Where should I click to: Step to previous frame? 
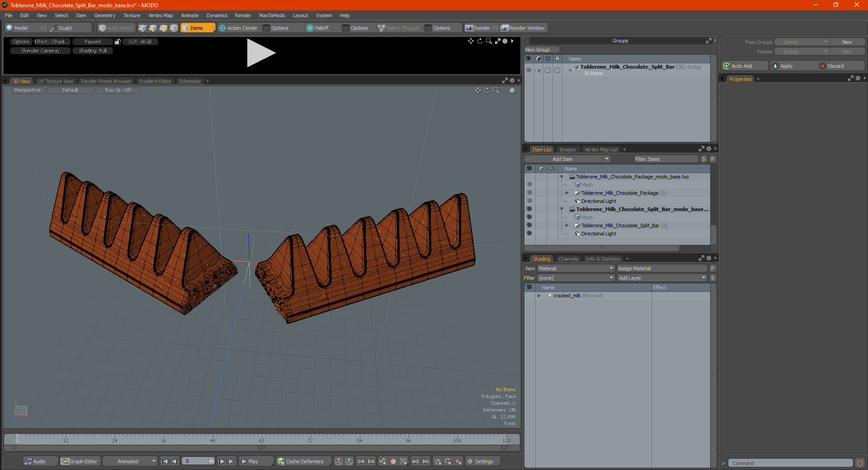tap(175, 461)
